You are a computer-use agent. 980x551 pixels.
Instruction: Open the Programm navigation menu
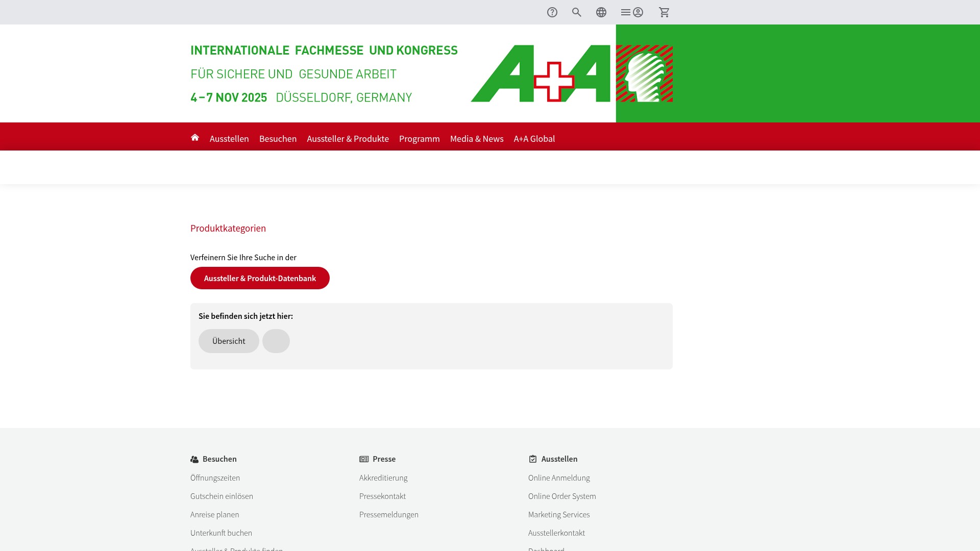pos(420,138)
